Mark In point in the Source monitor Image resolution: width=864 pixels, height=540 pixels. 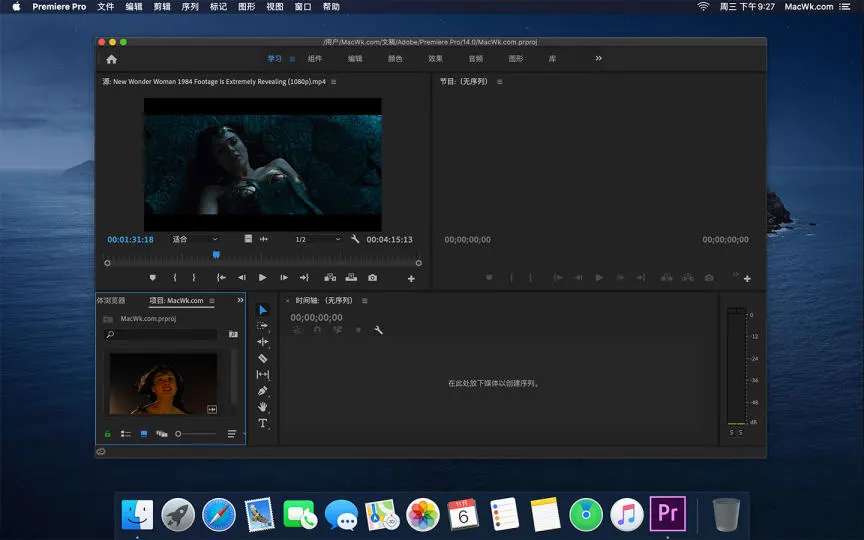175,278
